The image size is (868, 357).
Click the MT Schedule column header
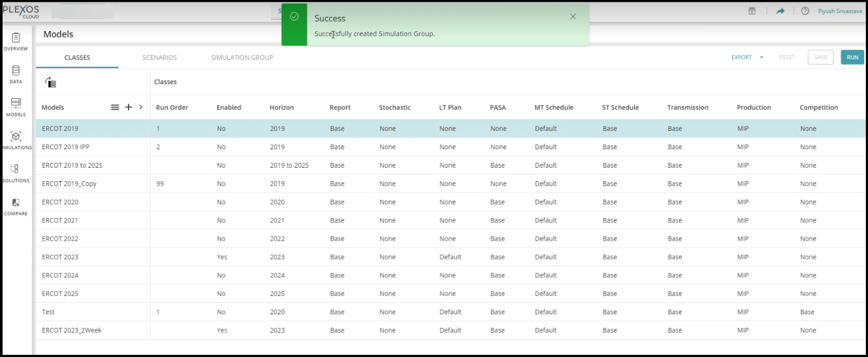(554, 107)
